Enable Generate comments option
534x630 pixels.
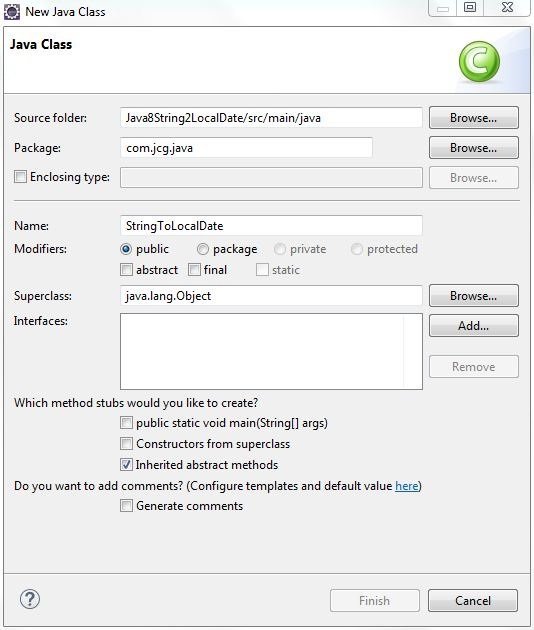(126, 505)
